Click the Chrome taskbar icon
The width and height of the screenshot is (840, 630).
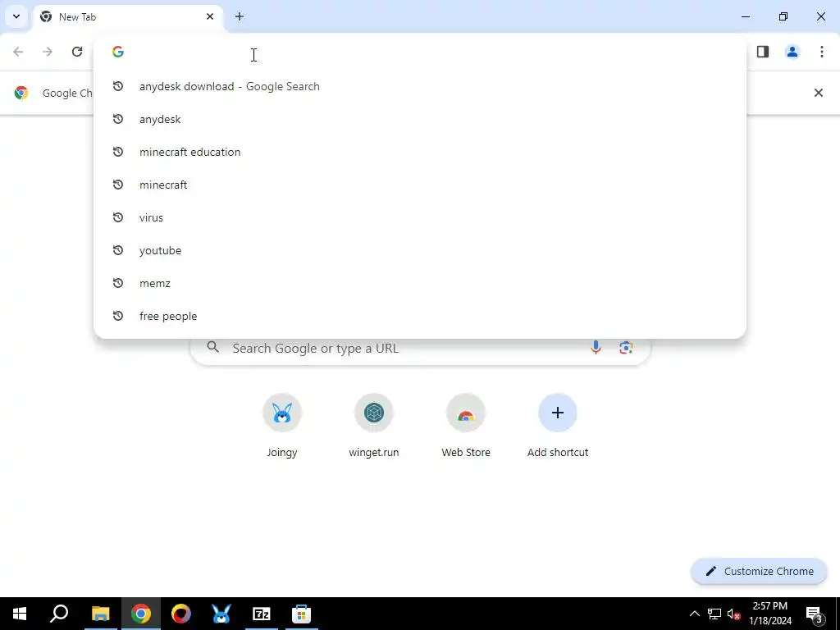[x=141, y=614]
